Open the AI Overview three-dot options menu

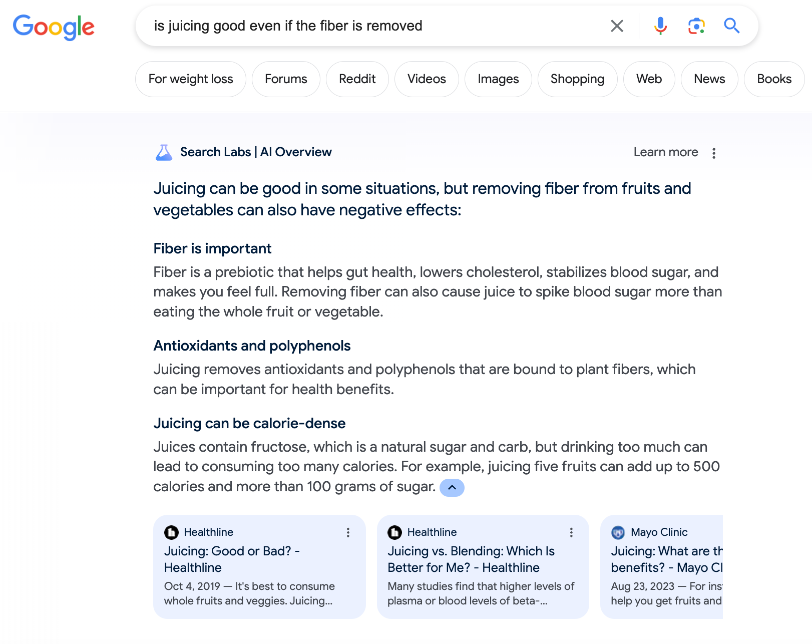714,153
